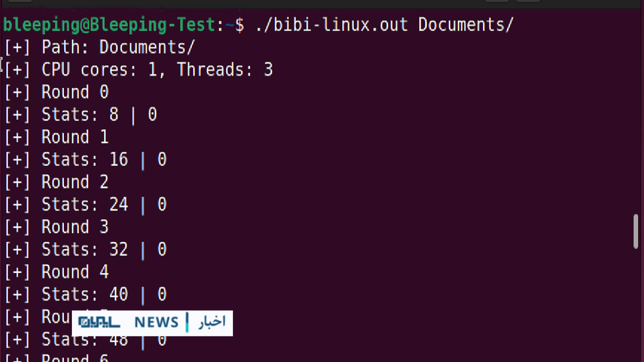644x362 pixels.
Task: Click the scrollbar track below the thumb
Action: [x=636, y=305]
